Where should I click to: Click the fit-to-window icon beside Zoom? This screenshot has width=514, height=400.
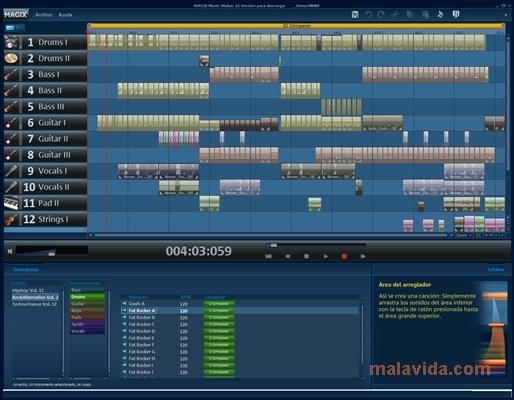(x=478, y=235)
